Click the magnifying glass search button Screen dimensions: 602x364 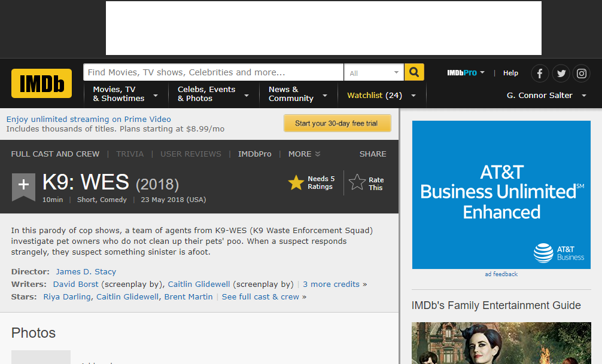414,72
